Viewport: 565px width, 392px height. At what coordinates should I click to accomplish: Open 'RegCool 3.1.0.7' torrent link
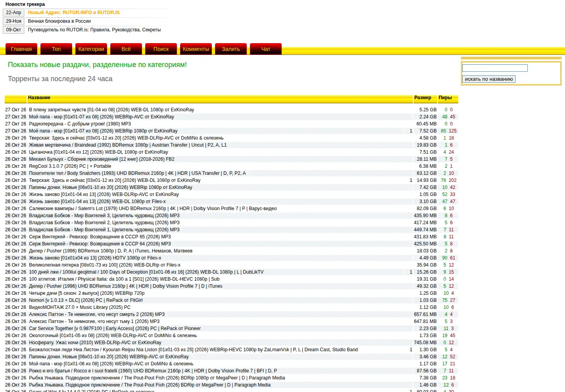tap(70, 166)
